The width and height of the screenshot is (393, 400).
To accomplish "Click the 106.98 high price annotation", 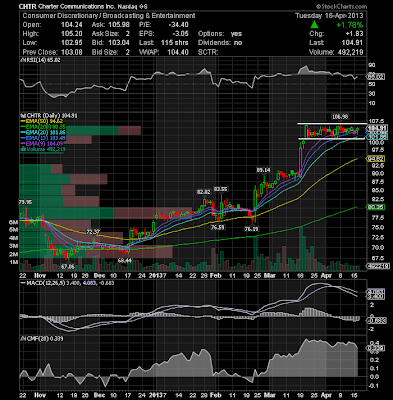I will pos(340,117).
